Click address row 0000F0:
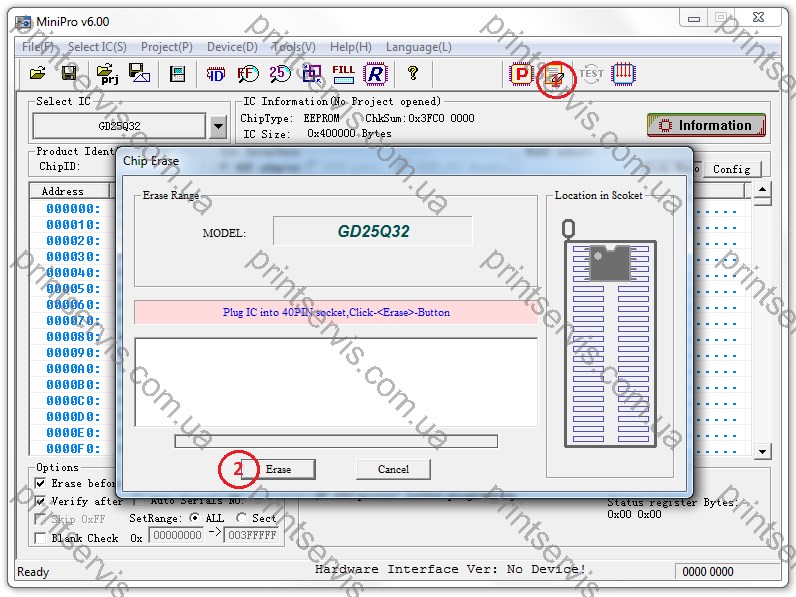 [x=73, y=449]
